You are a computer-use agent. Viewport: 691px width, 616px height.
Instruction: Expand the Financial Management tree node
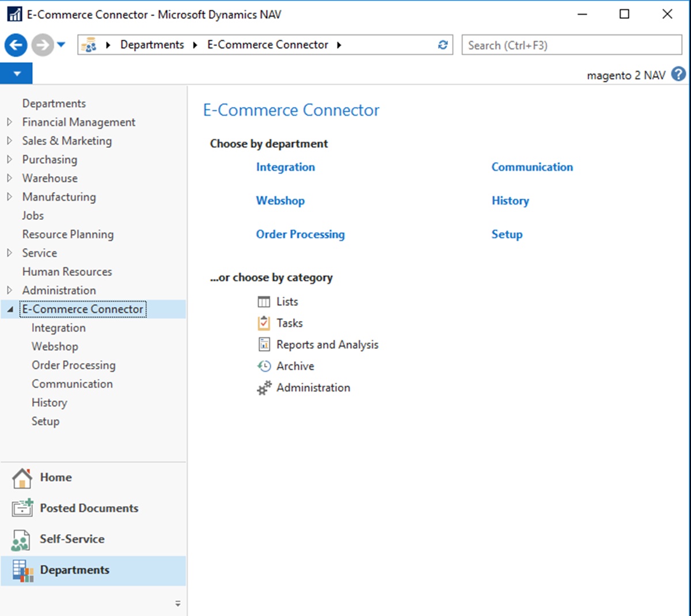click(9, 122)
